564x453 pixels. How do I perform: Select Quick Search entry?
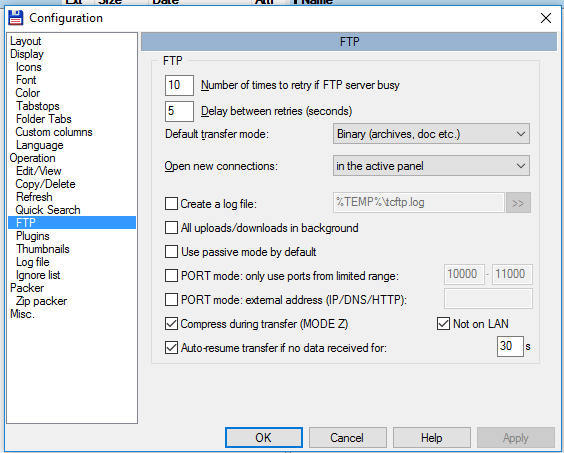point(48,210)
